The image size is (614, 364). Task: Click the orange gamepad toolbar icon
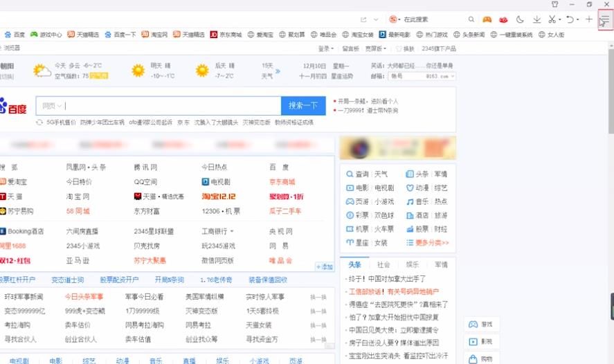click(487, 19)
